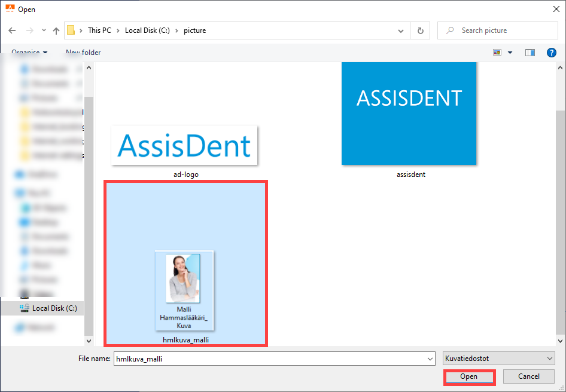Image resolution: width=566 pixels, height=392 pixels.
Task: Open the Kuvatiedostot file type dropdown
Action: click(498, 359)
